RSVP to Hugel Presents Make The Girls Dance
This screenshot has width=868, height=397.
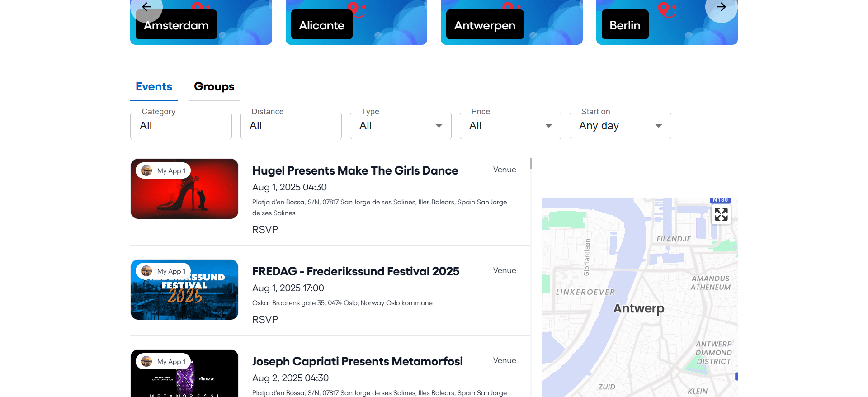pyautogui.click(x=265, y=230)
